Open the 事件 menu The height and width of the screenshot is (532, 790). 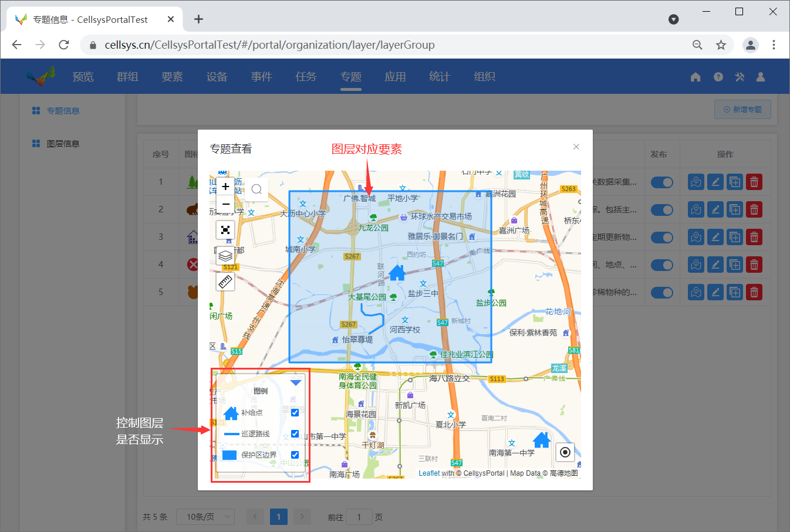click(x=261, y=77)
